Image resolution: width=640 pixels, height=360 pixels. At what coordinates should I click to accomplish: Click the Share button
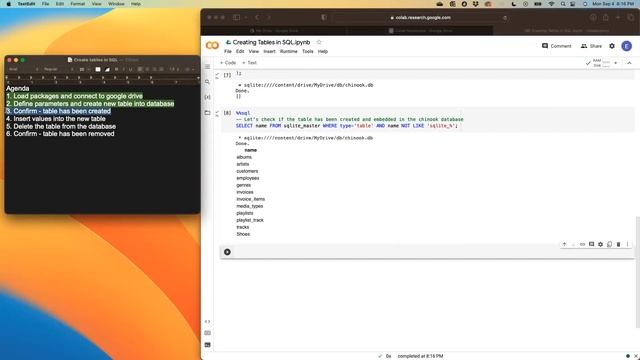point(591,46)
